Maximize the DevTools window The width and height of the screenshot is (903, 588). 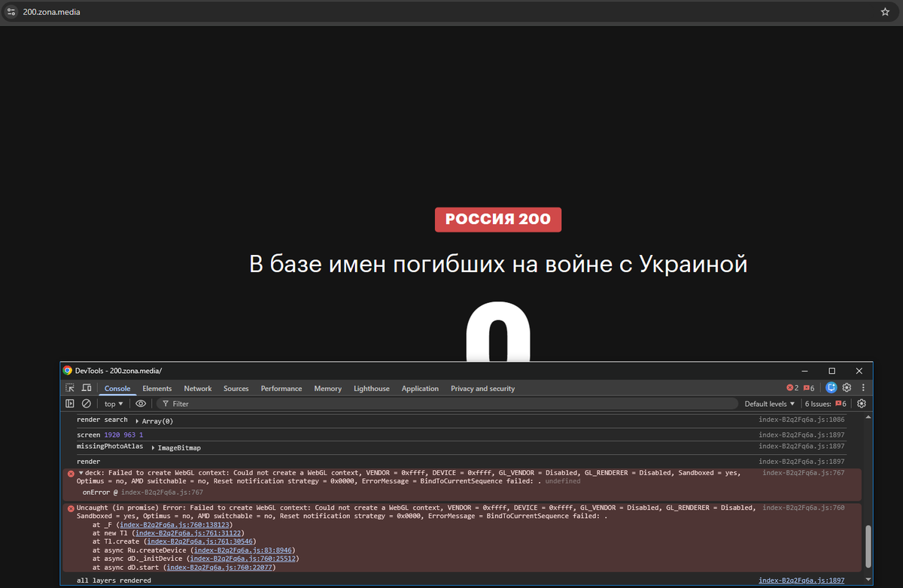tap(832, 371)
